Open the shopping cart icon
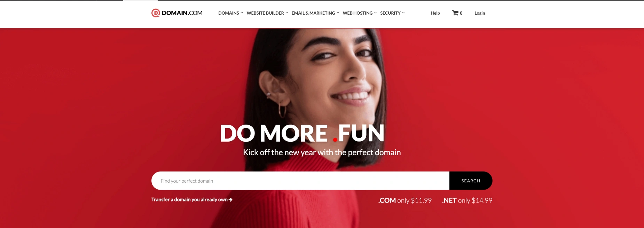 point(455,13)
